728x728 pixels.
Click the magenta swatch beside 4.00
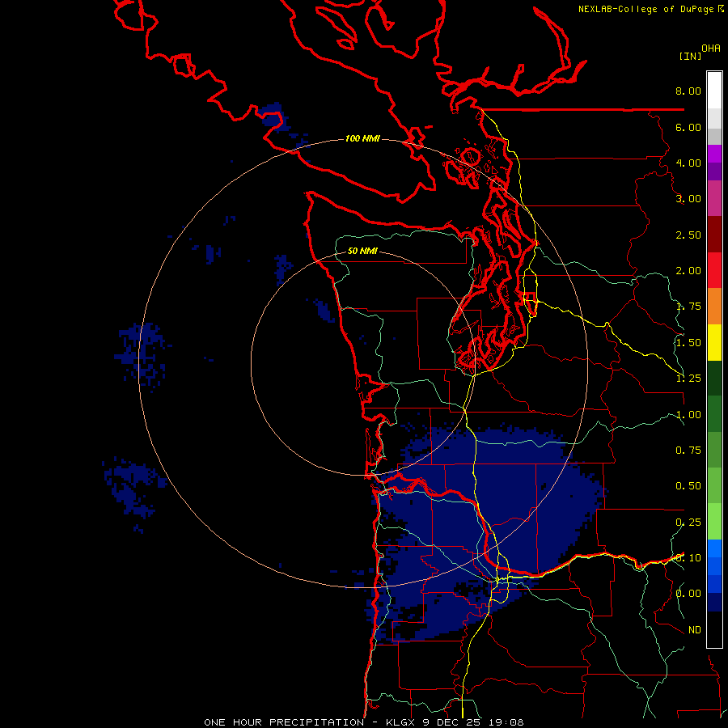coord(714,154)
